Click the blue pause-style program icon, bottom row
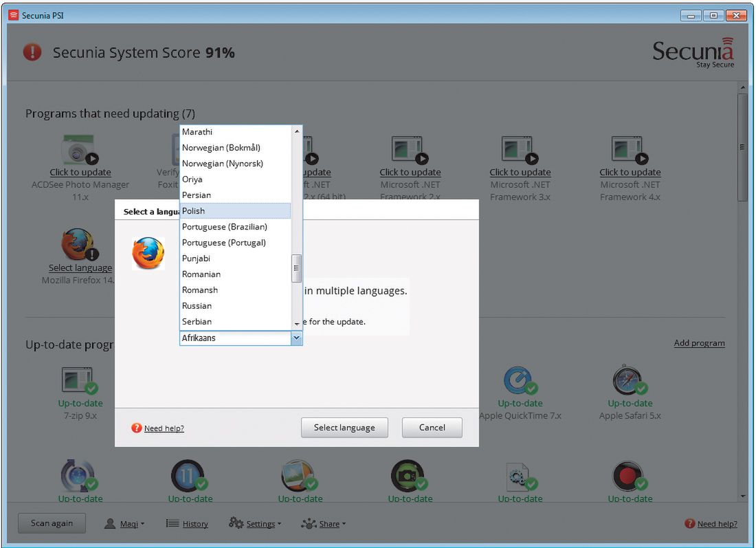This screenshot has width=756, height=548. [189, 476]
